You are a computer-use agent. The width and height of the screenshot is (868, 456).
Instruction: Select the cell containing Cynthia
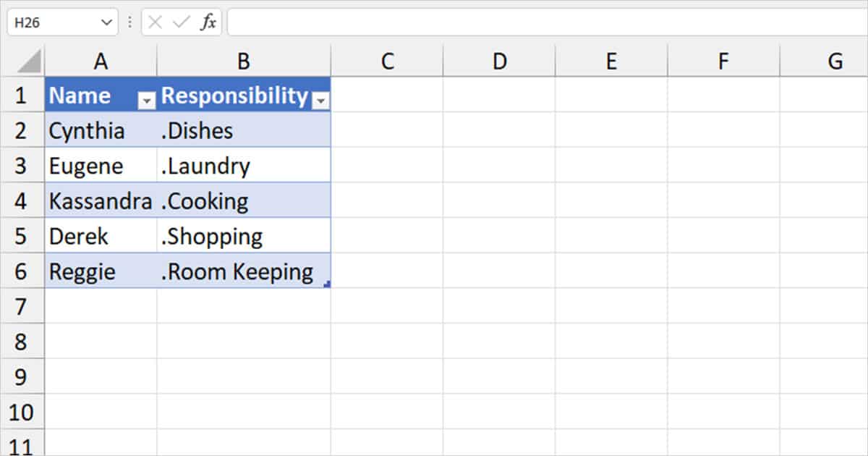(101, 130)
